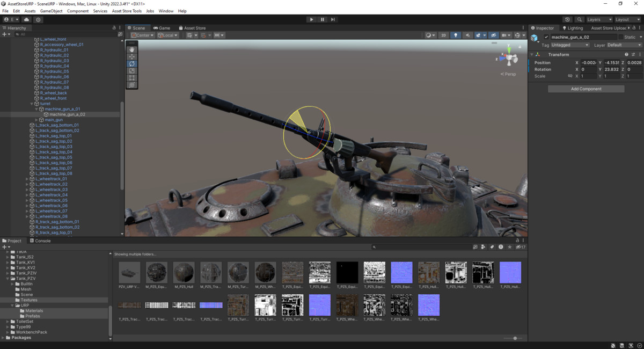Image resolution: width=644 pixels, height=349 pixels.
Task: Select the Move tool in the Scene toolbar
Action: [x=131, y=56]
